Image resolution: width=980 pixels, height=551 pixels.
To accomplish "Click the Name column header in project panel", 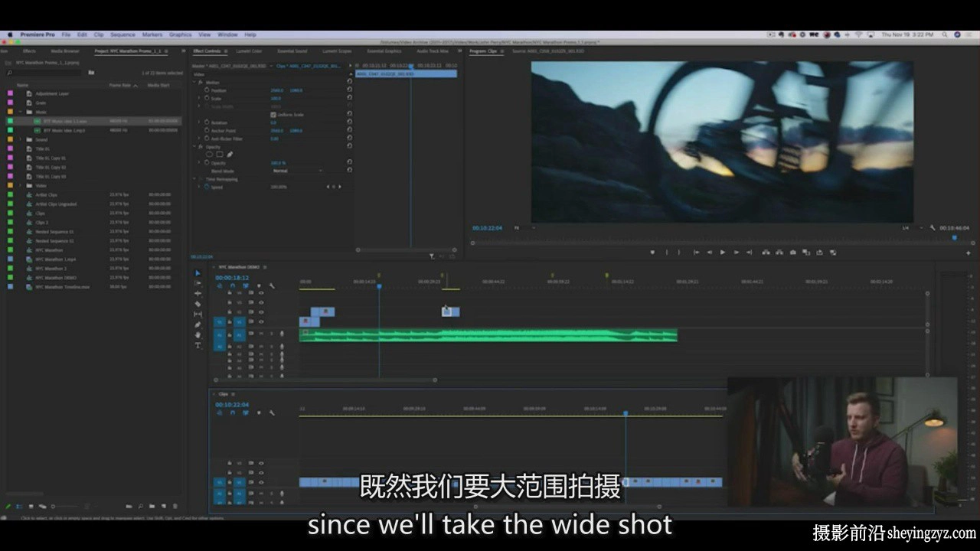I will coord(23,85).
